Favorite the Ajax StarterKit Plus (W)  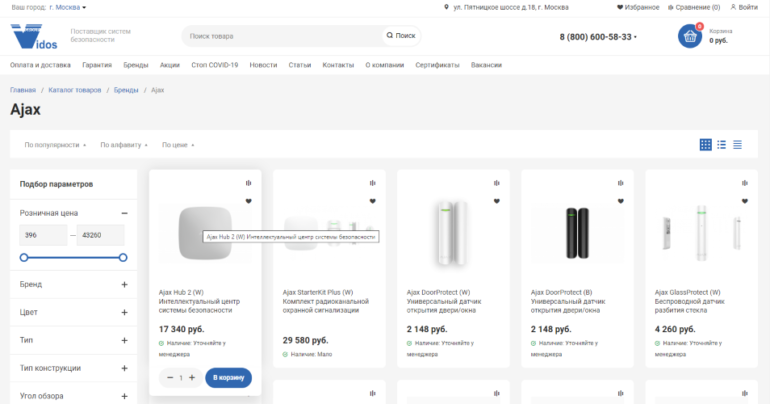[373, 201]
